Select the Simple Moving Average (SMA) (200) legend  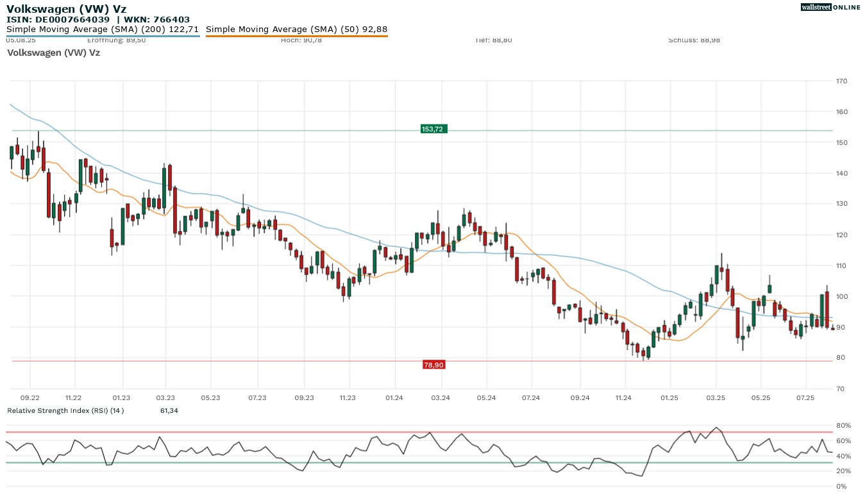point(103,29)
